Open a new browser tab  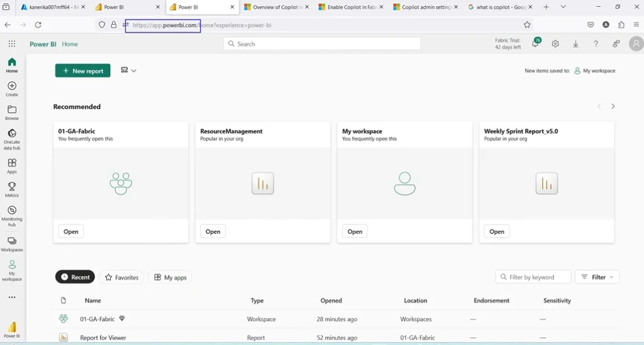(547, 7)
